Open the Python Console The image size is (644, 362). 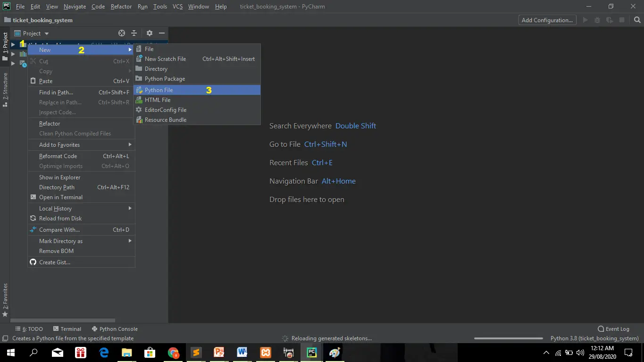115,328
